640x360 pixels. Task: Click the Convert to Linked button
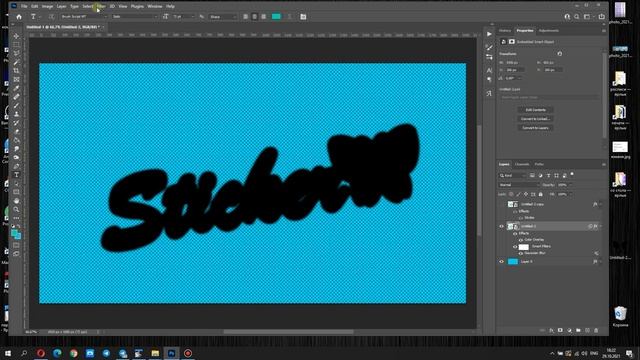coord(536,119)
